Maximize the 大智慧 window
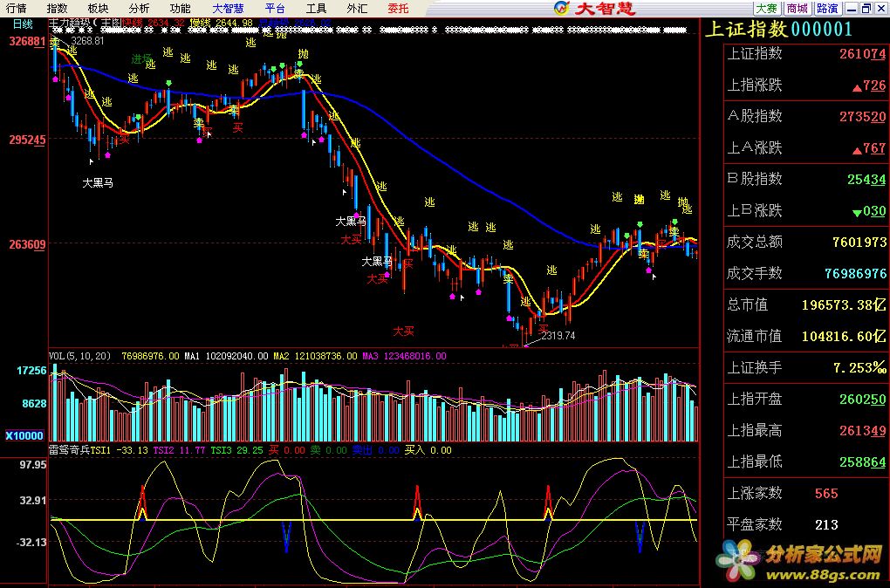The height and width of the screenshot is (588, 890). pyautogui.click(x=866, y=9)
